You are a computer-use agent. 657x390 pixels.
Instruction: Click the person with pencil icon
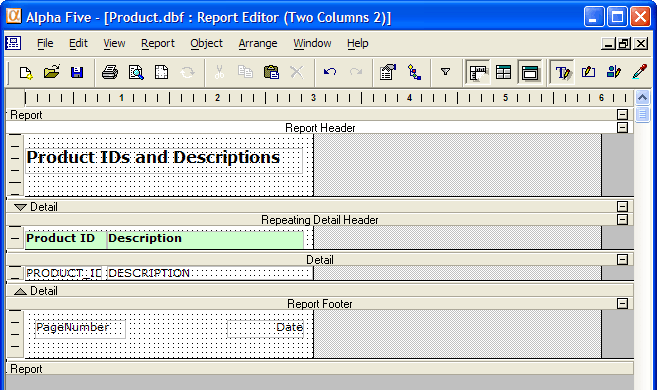pyautogui.click(x=614, y=72)
